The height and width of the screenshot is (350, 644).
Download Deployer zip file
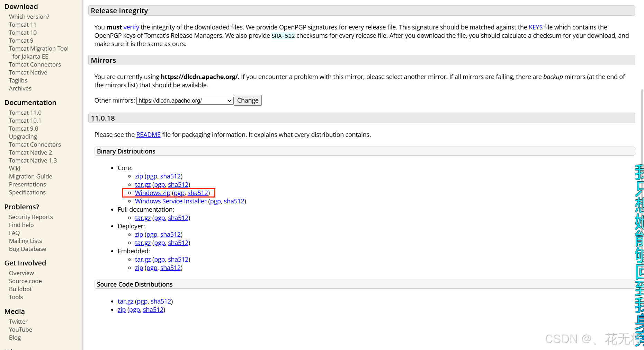(139, 234)
